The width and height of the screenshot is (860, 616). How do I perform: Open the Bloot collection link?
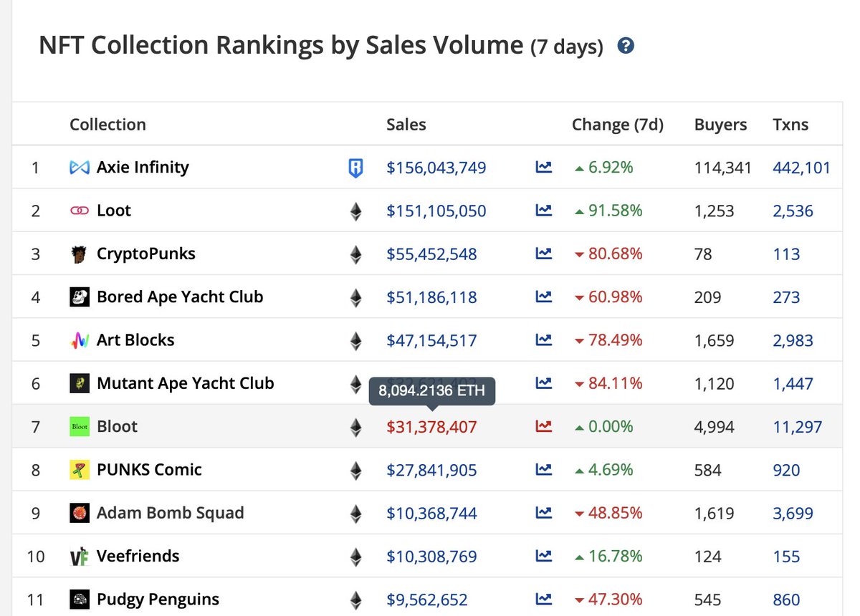117,427
